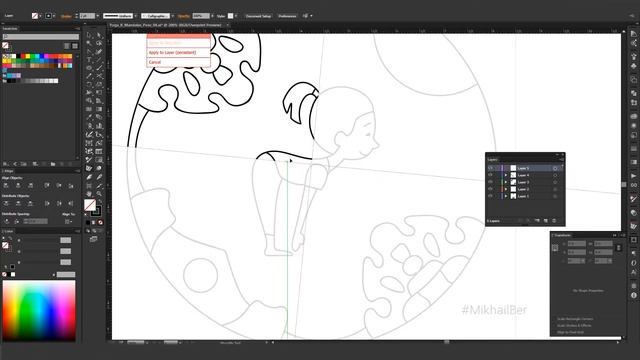This screenshot has width=640, height=360.
Task: Open Links panel chain icon in right dock
Action: click(633, 185)
